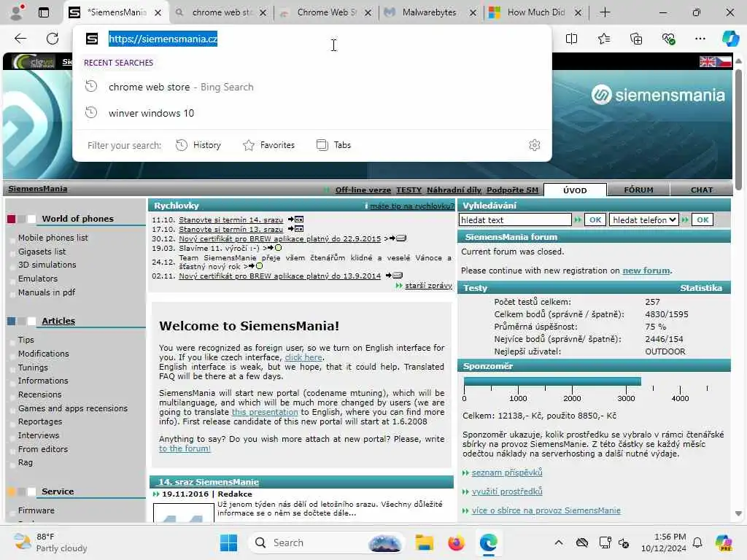Open the Firmware service link
747x560 pixels.
coord(36,510)
